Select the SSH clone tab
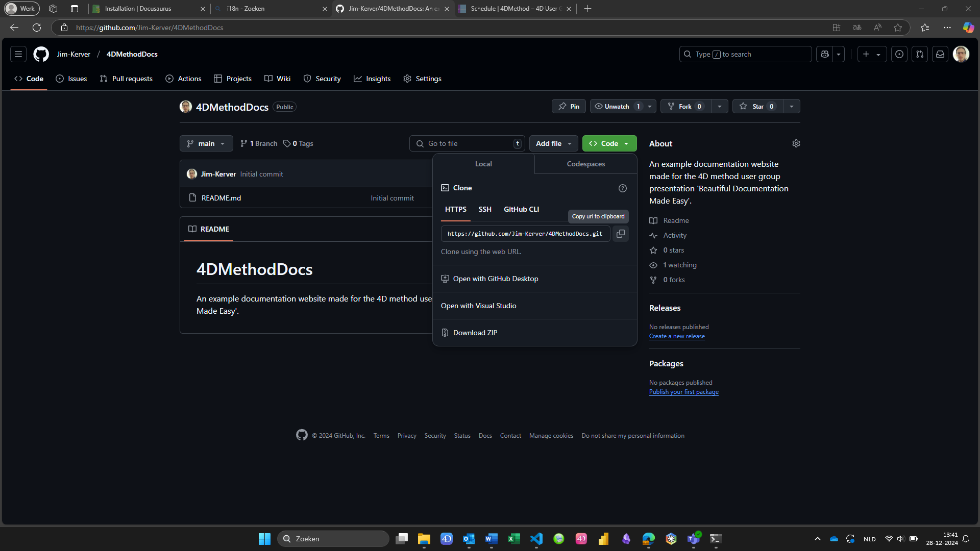Image resolution: width=980 pixels, height=551 pixels. coord(484,209)
